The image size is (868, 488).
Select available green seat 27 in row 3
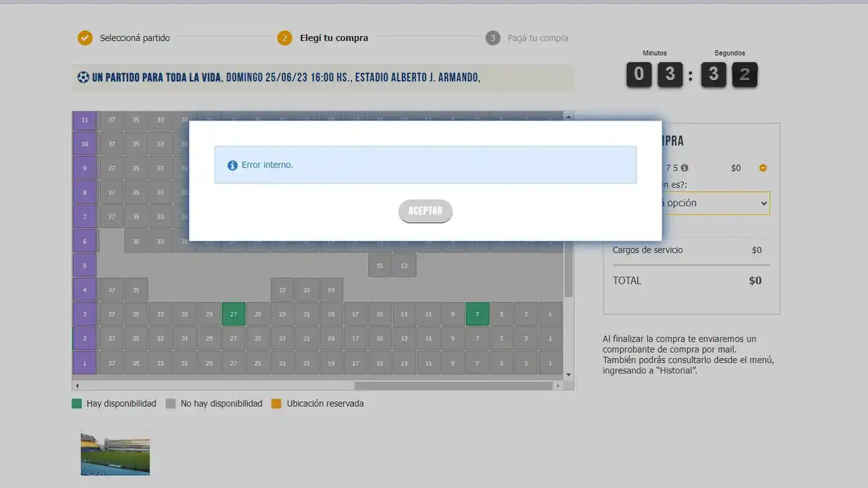(x=233, y=314)
